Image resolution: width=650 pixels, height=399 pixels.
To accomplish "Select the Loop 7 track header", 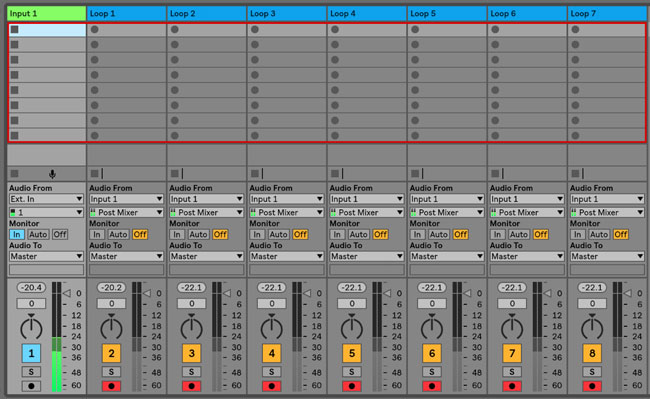I will (x=607, y=14).
